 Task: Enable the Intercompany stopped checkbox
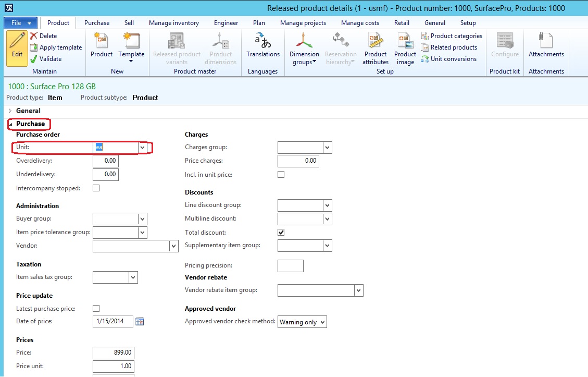(x=95, y=188)
